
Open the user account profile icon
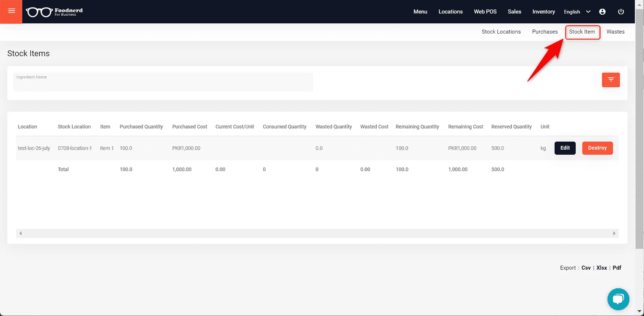pyautogui.click(x=602, y=12)
